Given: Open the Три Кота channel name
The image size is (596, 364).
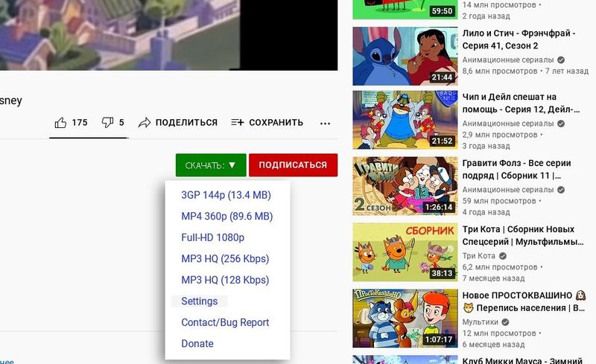Looking at the screenshot, I should [x=479, y=256].
